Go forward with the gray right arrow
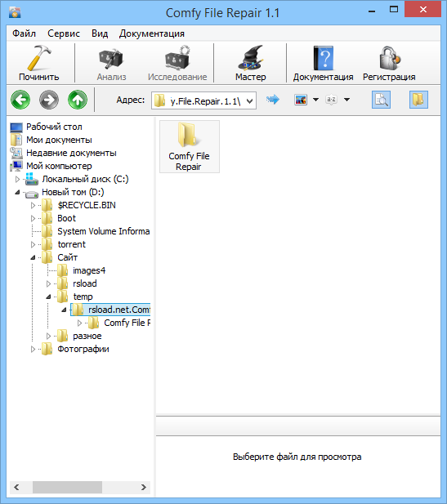The height and width of the screenshot is (504, 447). 49,100
